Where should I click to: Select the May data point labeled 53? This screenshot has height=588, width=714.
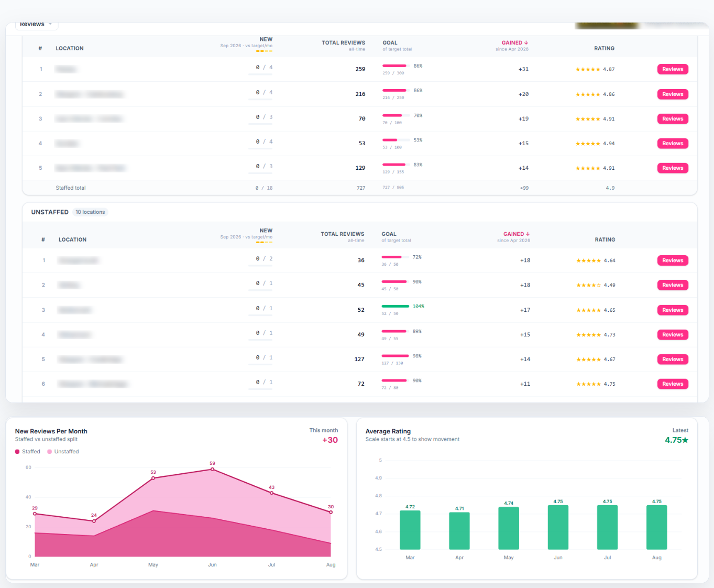click(x=153, y=478)
